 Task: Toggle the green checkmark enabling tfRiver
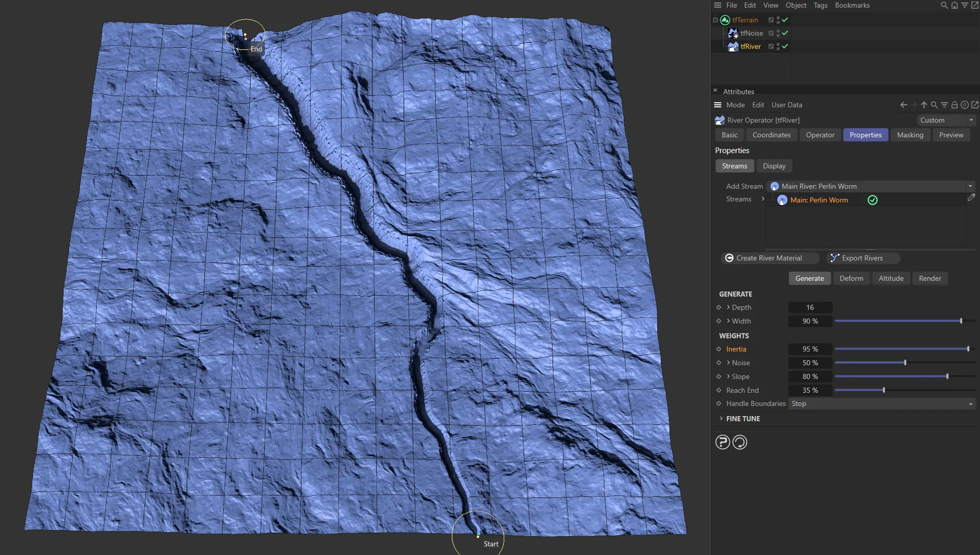pyautogui.click(x=784, y=46)
